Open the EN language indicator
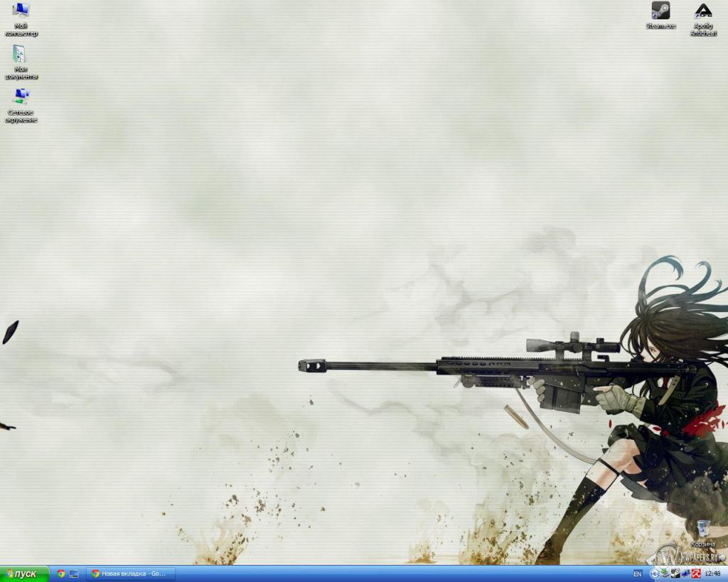This screenshot has height=582, width=728. [638, 574]
